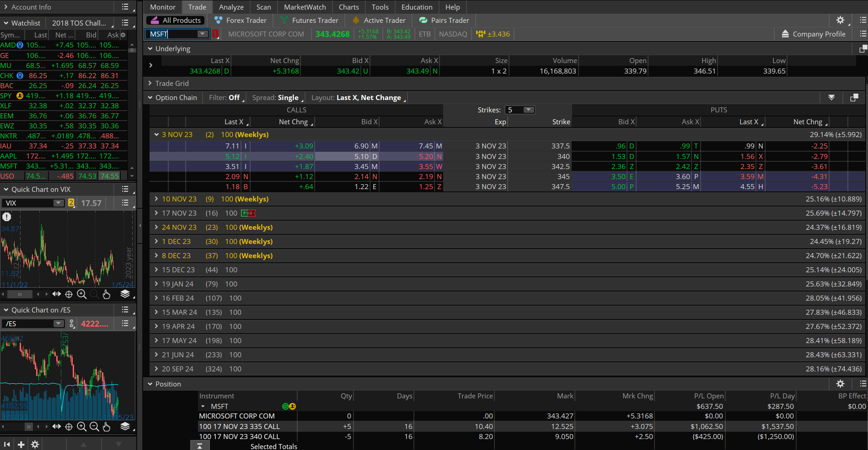This screenshot has height=450, width=868.
Task: Activate crosshair tool on the VIX chart
Action: tap(69, 294)
